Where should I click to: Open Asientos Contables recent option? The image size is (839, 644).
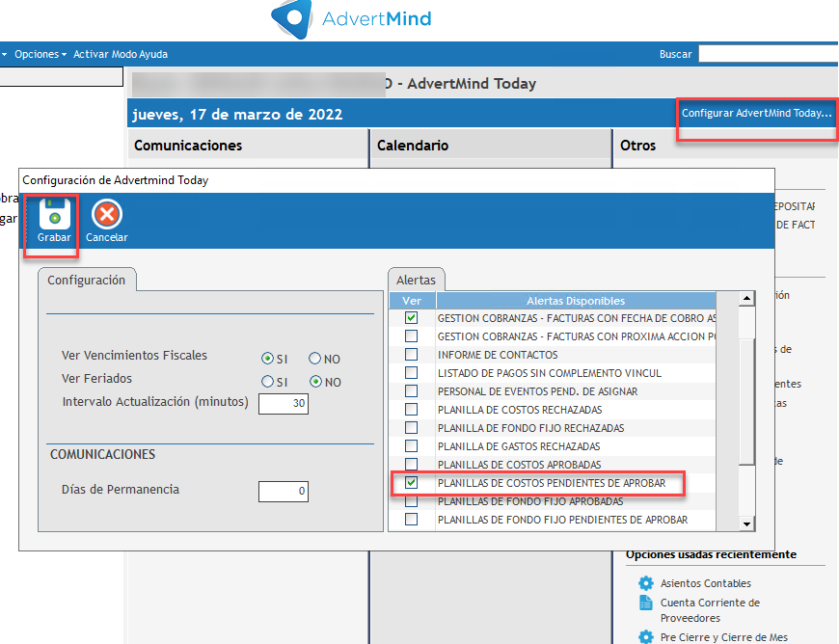point(705,583)
